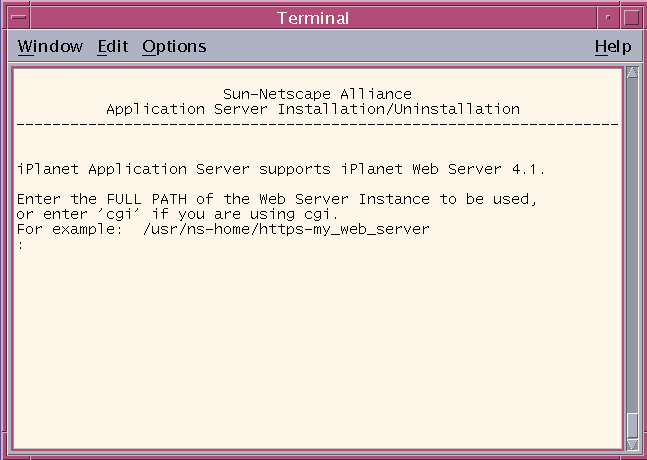
Task: Click the "or enter 'cgi'" line
Action: pyautogui.click(x=177, y=214)
